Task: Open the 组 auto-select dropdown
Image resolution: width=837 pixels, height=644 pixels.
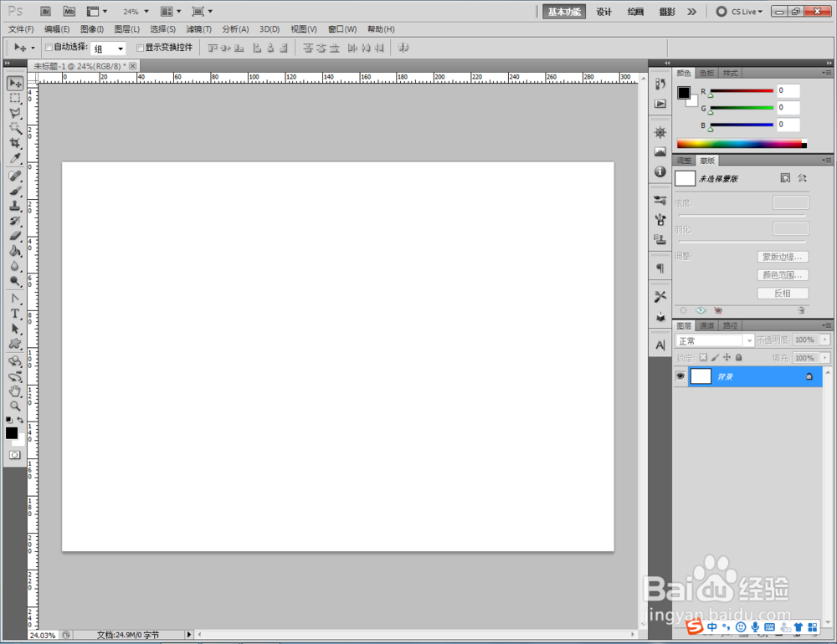Action: tap(108, 49)
